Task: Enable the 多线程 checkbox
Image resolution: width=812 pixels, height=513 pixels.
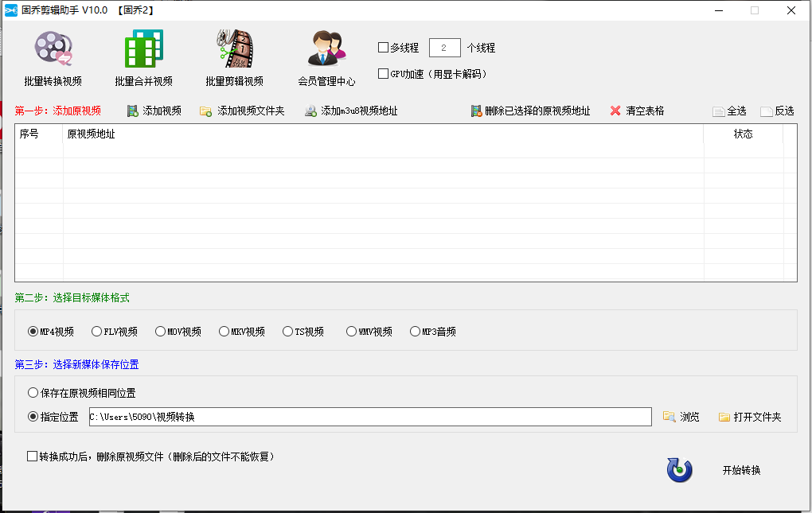Action: [x=383, y=47]
